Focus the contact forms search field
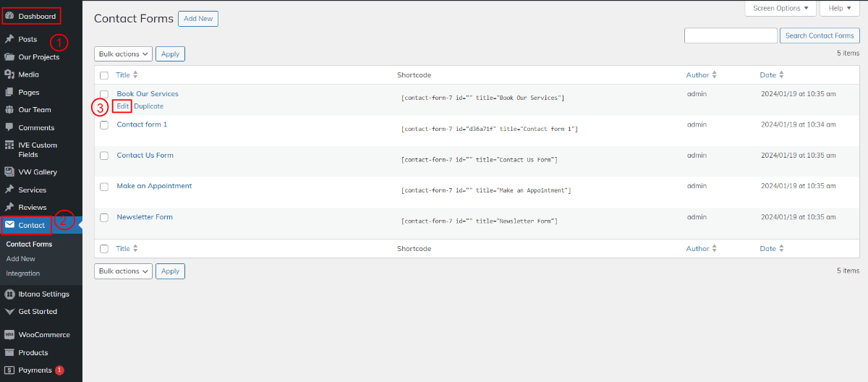The image size is (868, 382). point(731,35)
